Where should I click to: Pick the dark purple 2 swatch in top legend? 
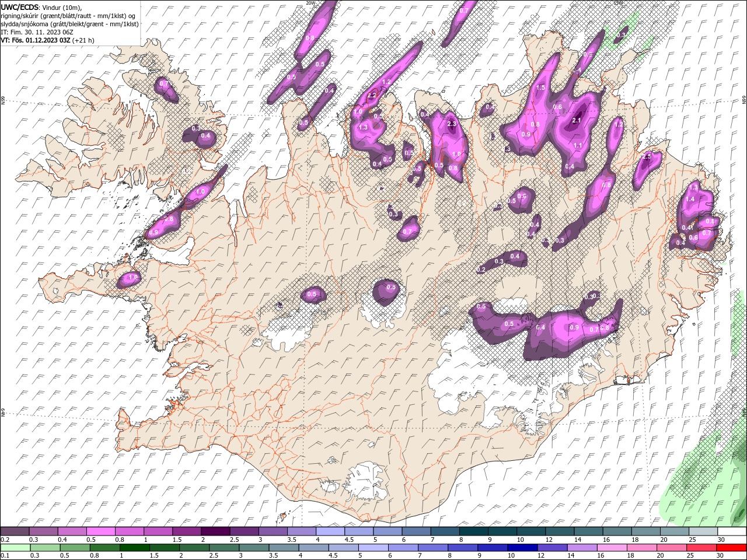point(216,531)
